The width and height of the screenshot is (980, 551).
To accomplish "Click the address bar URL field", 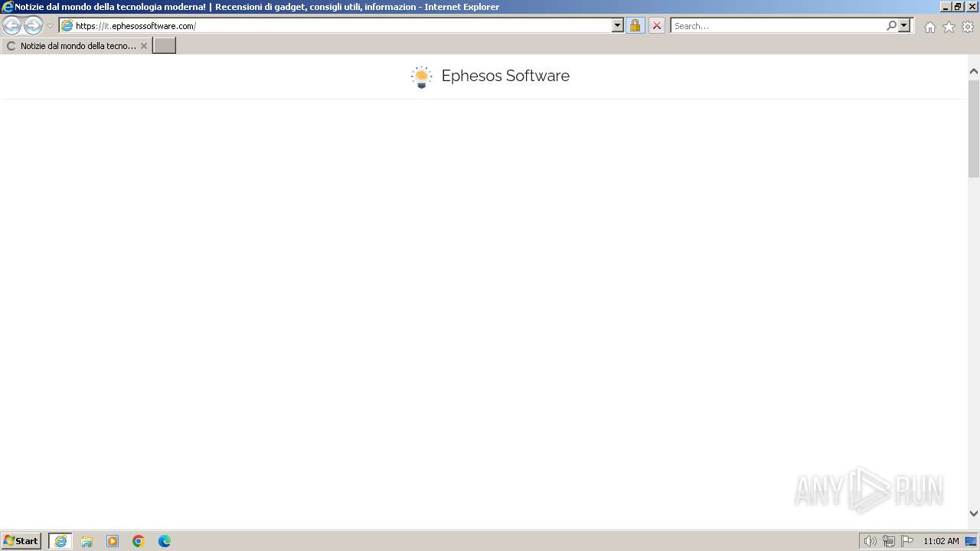I will click(335, 25).
